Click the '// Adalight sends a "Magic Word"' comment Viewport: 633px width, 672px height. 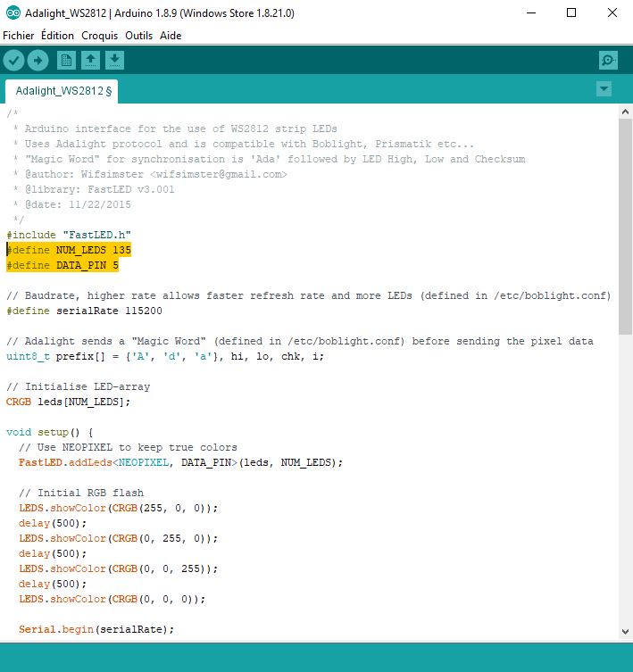(300, 341)
